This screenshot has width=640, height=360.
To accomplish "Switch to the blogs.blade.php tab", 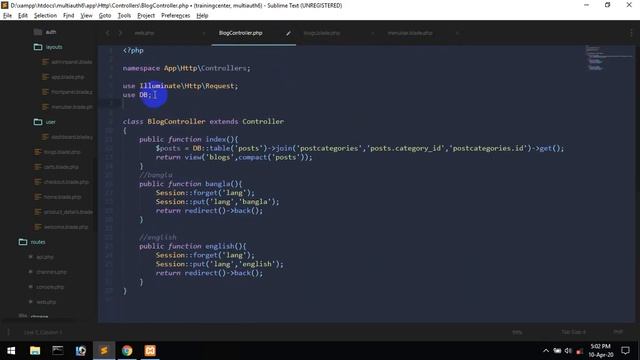I will click(x=322, y=33).
